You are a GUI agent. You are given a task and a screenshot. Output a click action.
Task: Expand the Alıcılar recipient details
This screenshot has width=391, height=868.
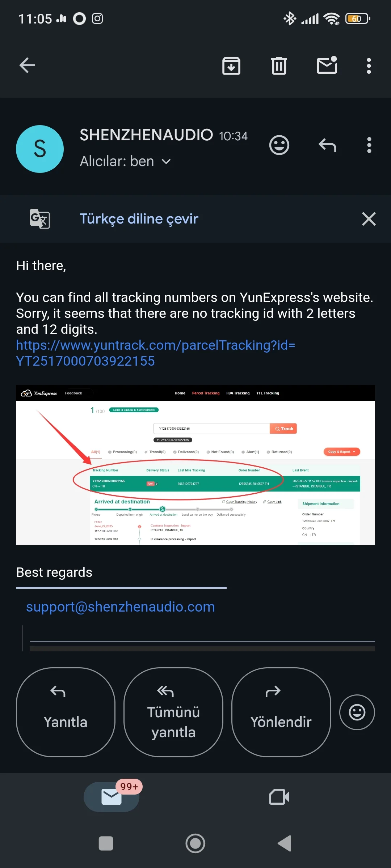[x=166, y=161]
